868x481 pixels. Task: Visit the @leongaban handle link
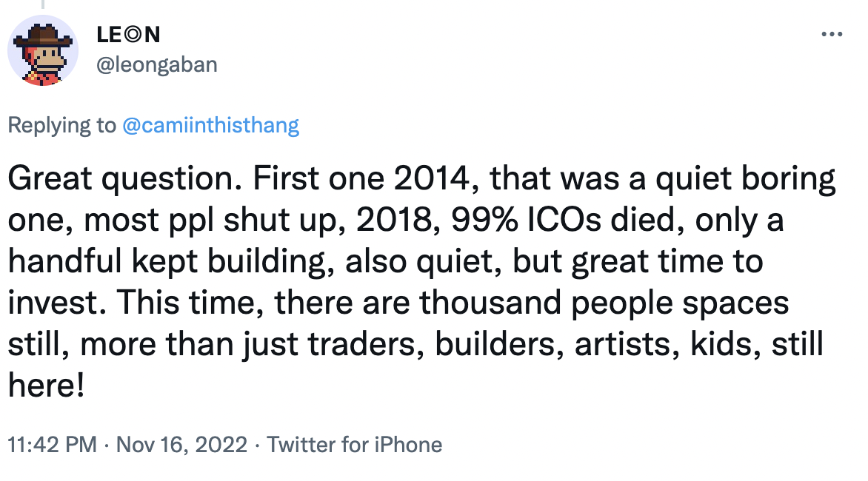click(157, 64)
